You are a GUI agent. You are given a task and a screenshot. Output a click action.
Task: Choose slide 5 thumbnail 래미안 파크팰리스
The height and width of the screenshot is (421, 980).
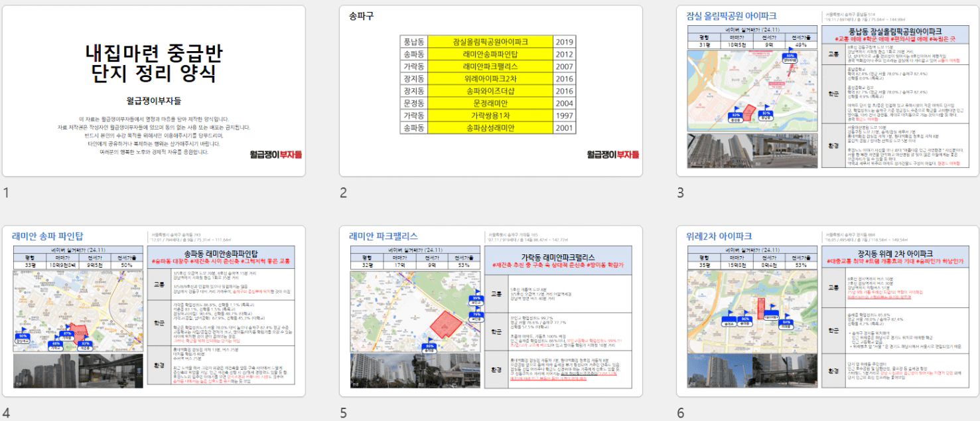(491, 311)
